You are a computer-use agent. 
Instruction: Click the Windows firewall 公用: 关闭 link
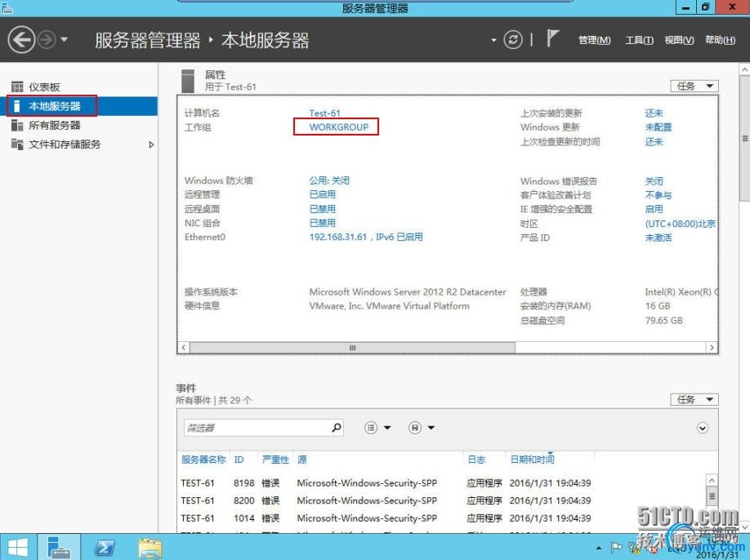pos(329,180)
